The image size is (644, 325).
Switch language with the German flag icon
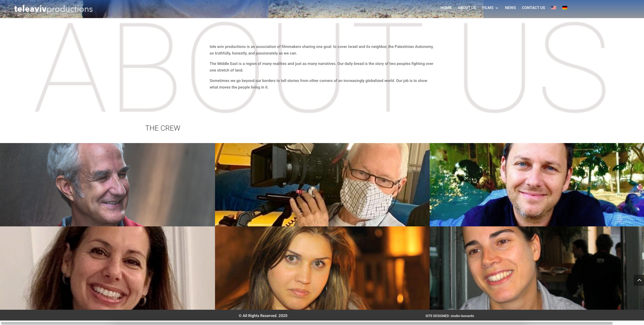tap(565, 8)
